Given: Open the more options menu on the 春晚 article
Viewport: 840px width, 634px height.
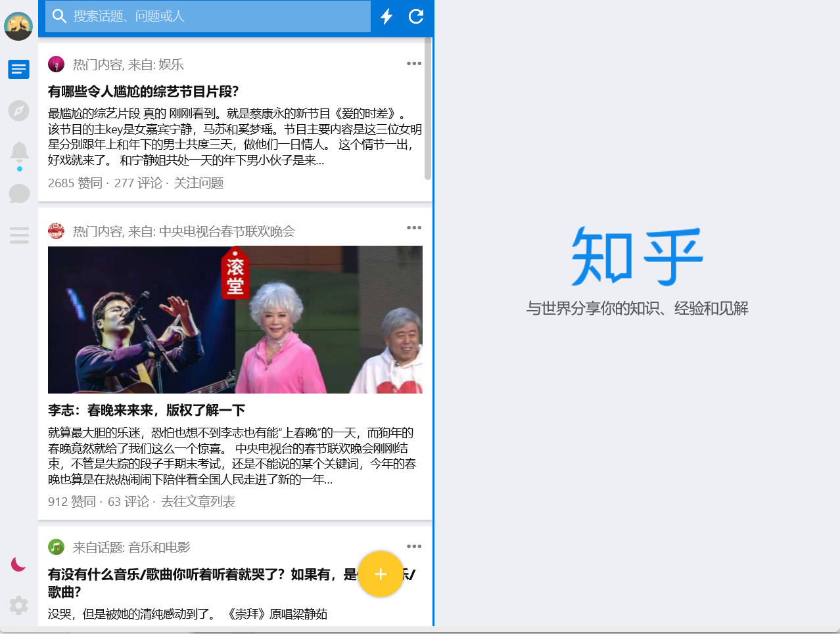Looking at the screenshot, I should point(413,227).
